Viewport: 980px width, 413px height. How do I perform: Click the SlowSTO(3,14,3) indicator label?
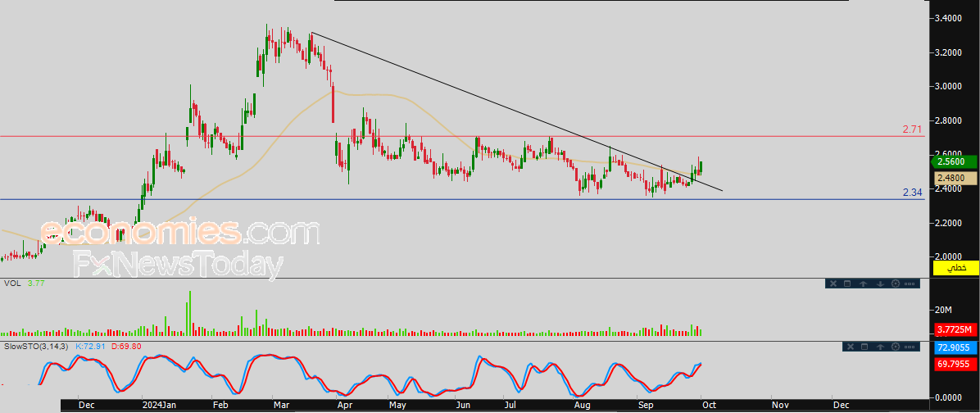tap(37, 346)
